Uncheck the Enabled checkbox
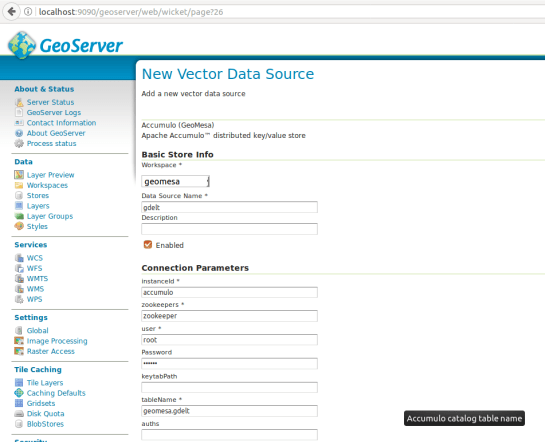The width and height of the screenshot is (545, 442). (x=148, y=245)
